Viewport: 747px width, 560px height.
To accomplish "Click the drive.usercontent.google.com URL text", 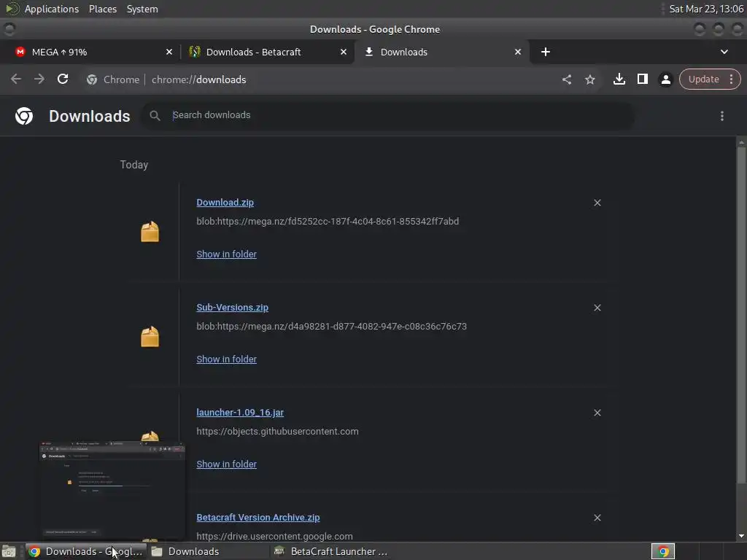I will tap(274, 536).
